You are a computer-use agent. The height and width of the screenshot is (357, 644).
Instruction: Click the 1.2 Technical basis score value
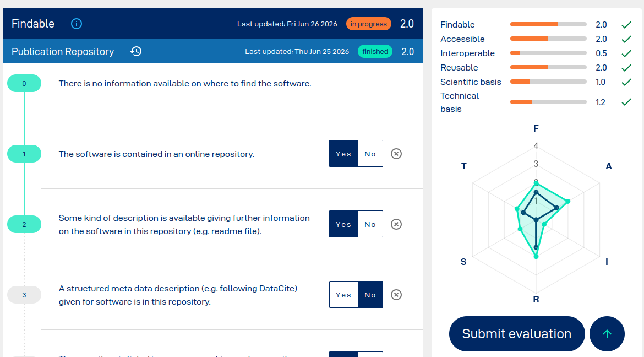(x=601, y=102)
